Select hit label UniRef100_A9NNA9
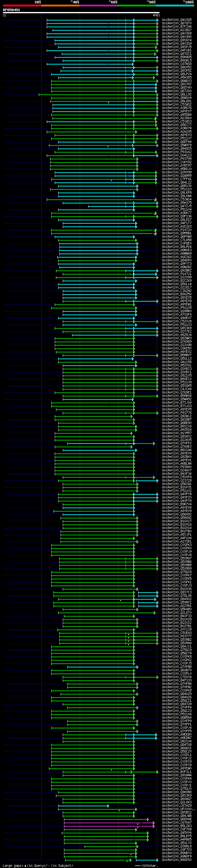 click(177, 253)
